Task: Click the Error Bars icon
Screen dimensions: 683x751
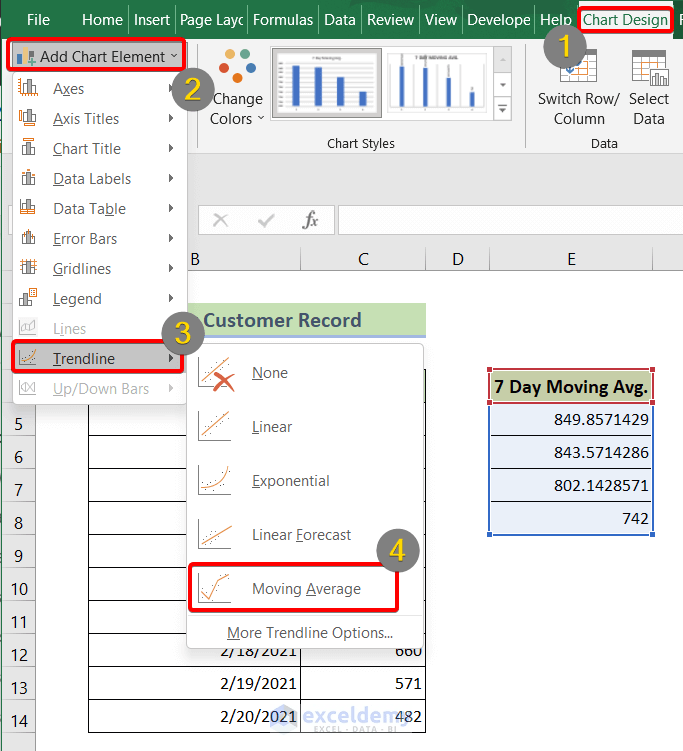Action: coord(28,238)
